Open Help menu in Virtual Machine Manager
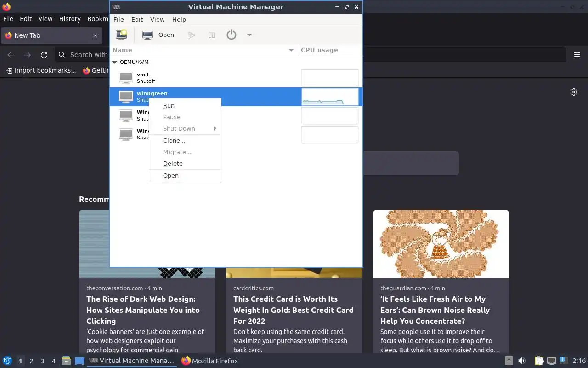Image resolution: width=588 pixels, height=368 pixels. point(179,19)
